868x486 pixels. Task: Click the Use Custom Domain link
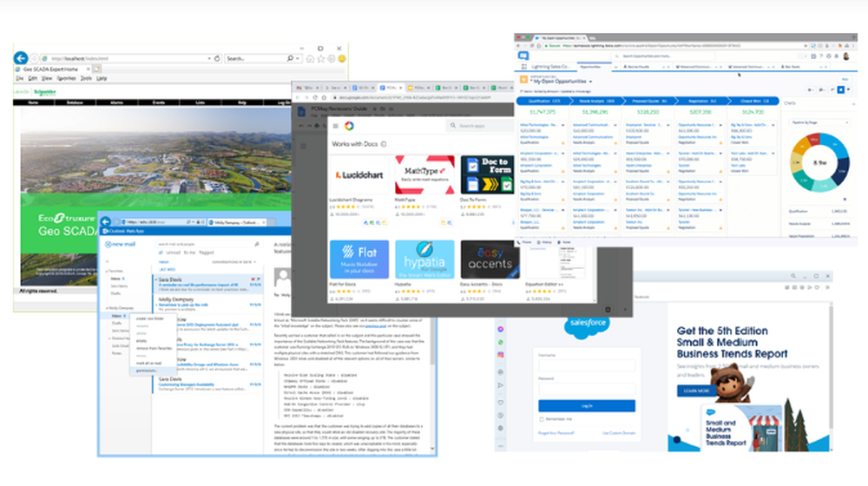click(619, 433)
